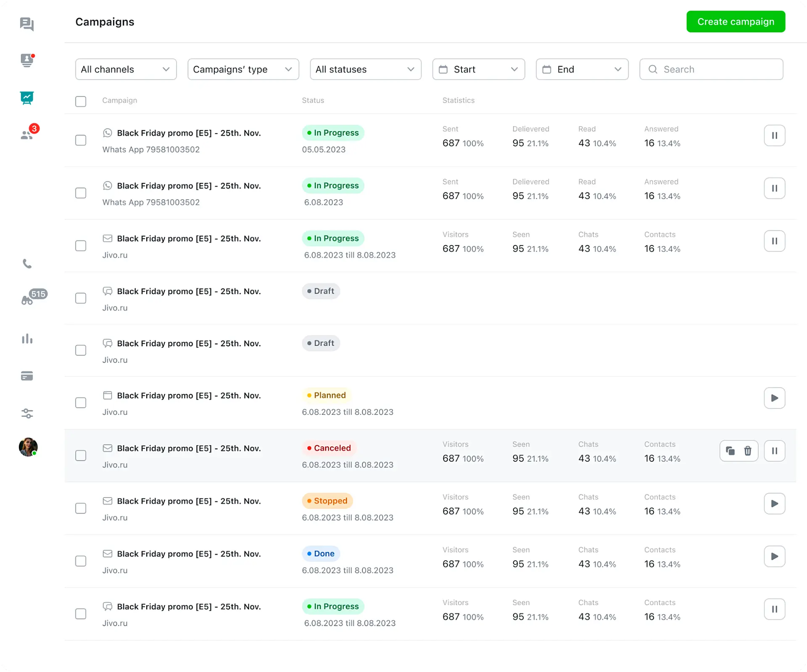Check the first Draft campaign checkbox

pyautogui.click(x=81, y=298)
